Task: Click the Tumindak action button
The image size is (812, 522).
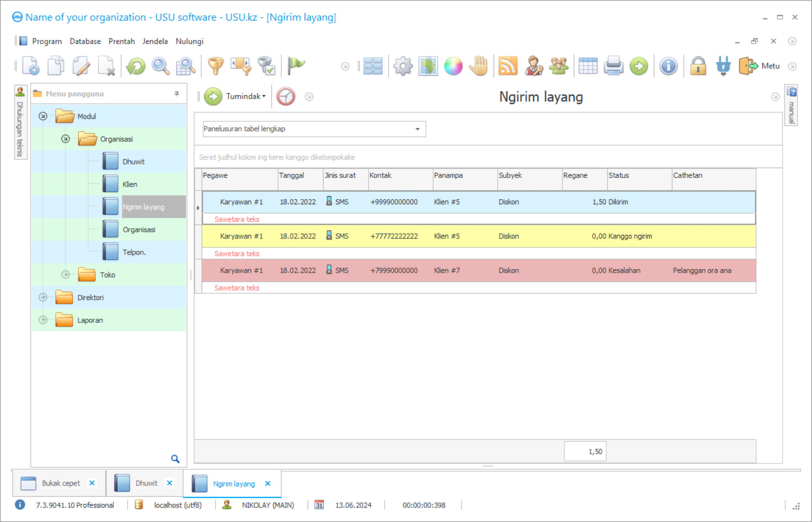Action: click(x=236, y=96)
